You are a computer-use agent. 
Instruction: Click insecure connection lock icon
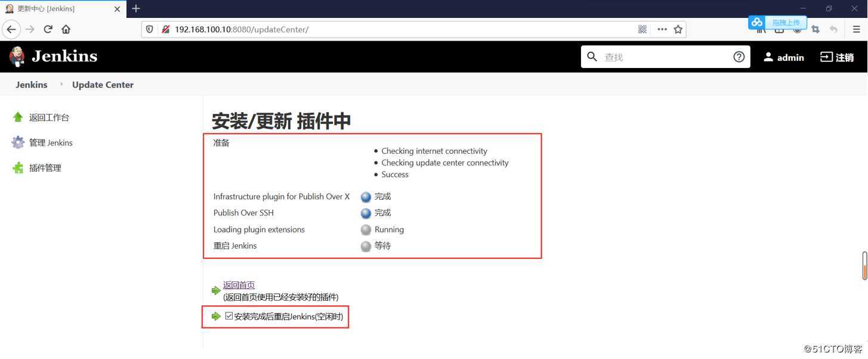(x=165, y=29)
